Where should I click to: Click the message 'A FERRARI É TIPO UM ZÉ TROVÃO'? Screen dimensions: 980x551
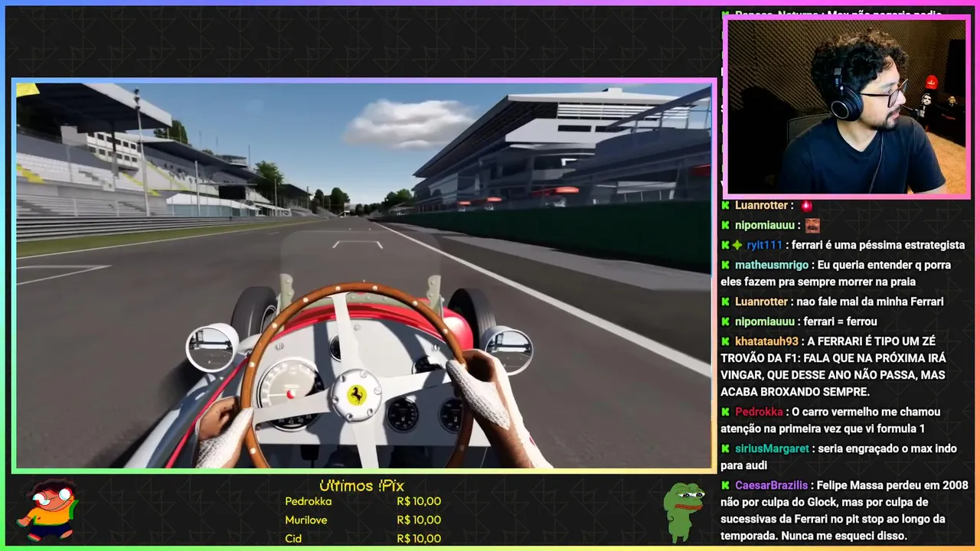[833, 367]
